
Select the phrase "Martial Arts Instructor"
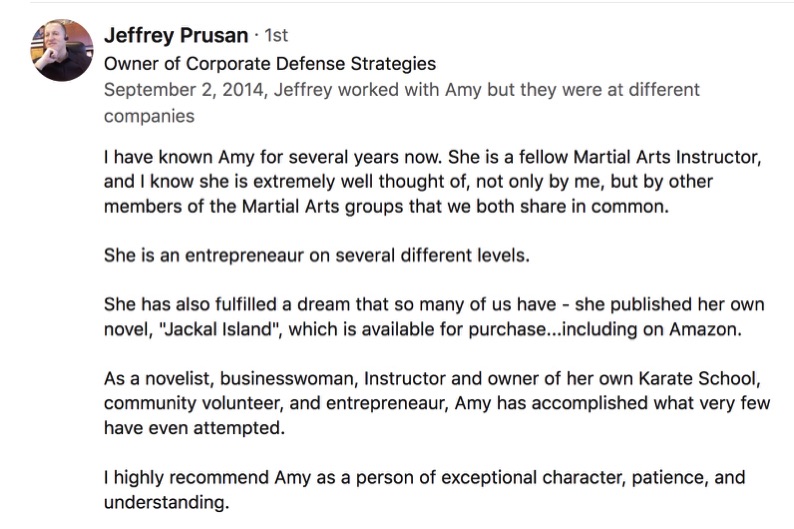click(667, 157)
